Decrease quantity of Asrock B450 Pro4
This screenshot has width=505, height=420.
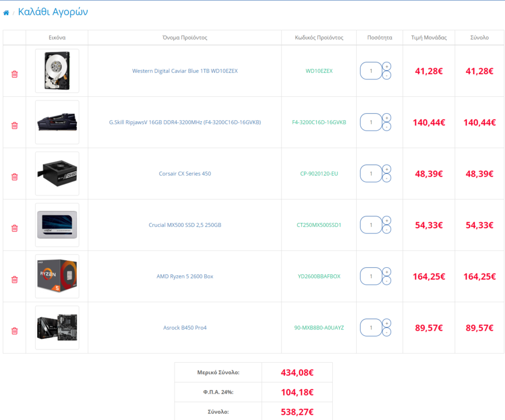click(387, 332)
